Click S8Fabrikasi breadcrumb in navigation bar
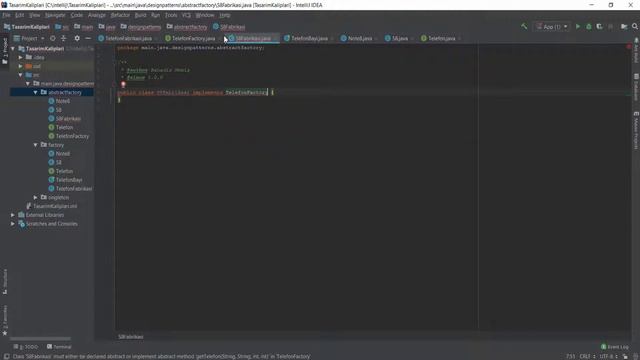Viewport: 640px width, 360px height. 229,27
